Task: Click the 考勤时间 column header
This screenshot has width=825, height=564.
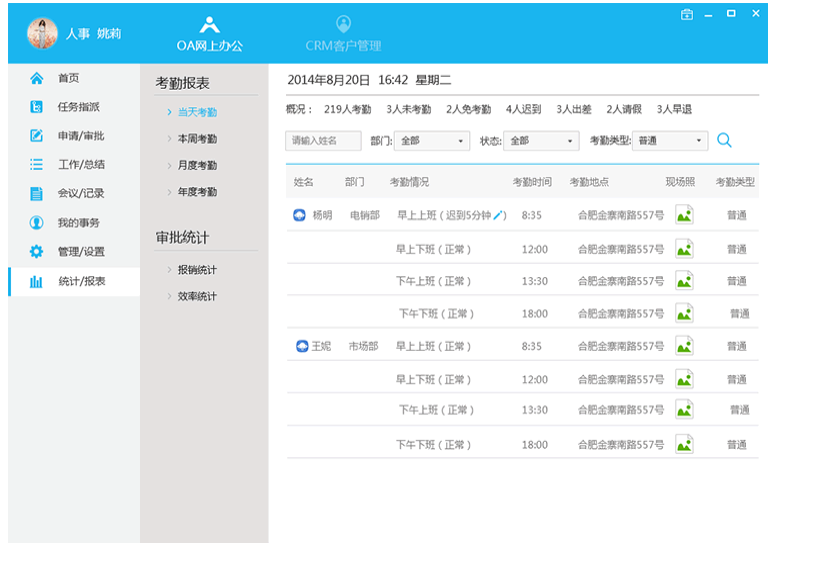Action: tap(532, 182)
